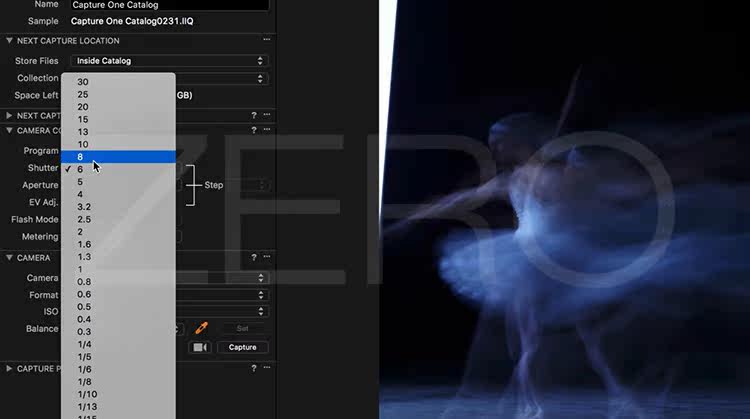Open help for the collapsed Next Capt panel
Viewport: 750px width, 419px height.
click(254, 115)
